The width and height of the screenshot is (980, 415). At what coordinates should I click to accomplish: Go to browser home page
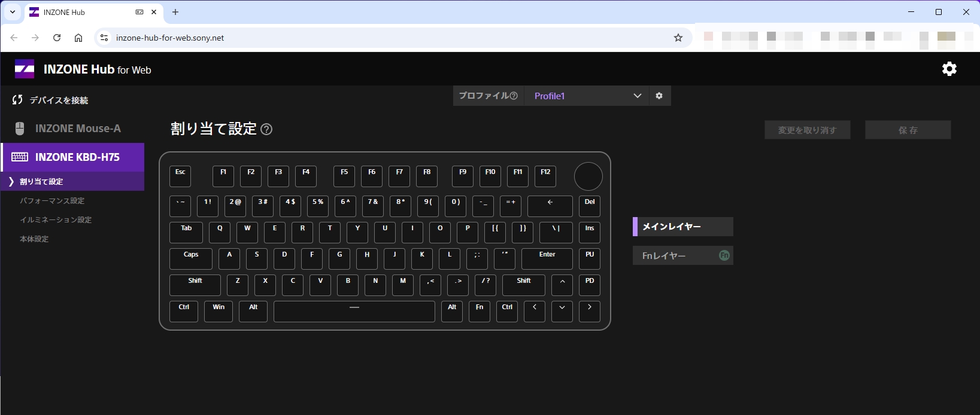78,38
